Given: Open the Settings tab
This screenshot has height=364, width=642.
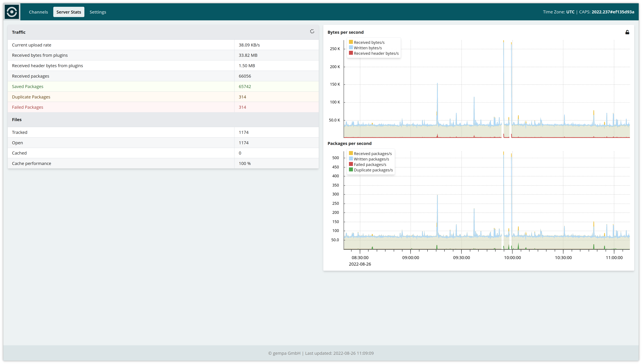Looking at the screenshot, I should coord(98,12).
